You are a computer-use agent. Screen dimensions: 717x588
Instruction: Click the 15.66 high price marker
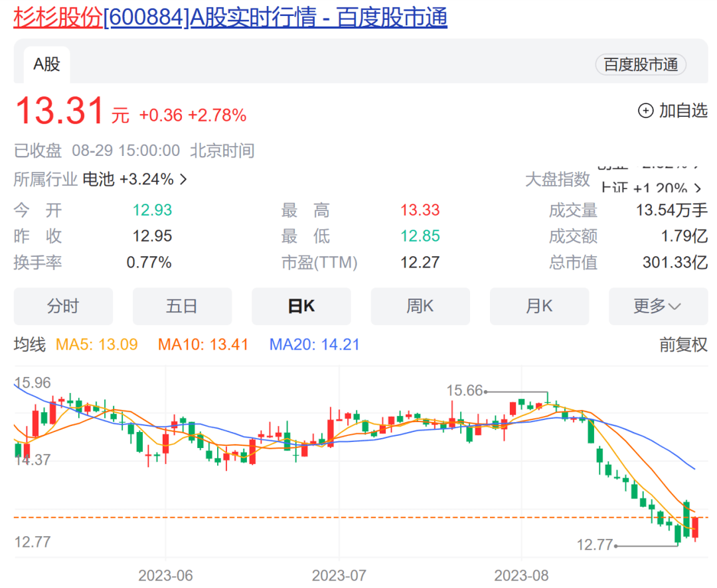click(x=465, y=392)
